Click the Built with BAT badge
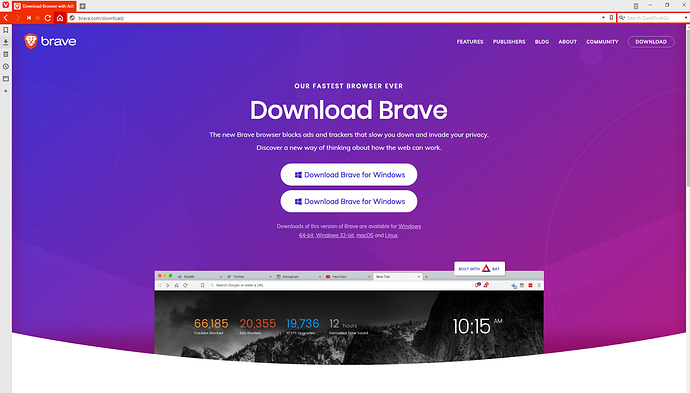This screenshot has height=393, width=690. [479, 268]
